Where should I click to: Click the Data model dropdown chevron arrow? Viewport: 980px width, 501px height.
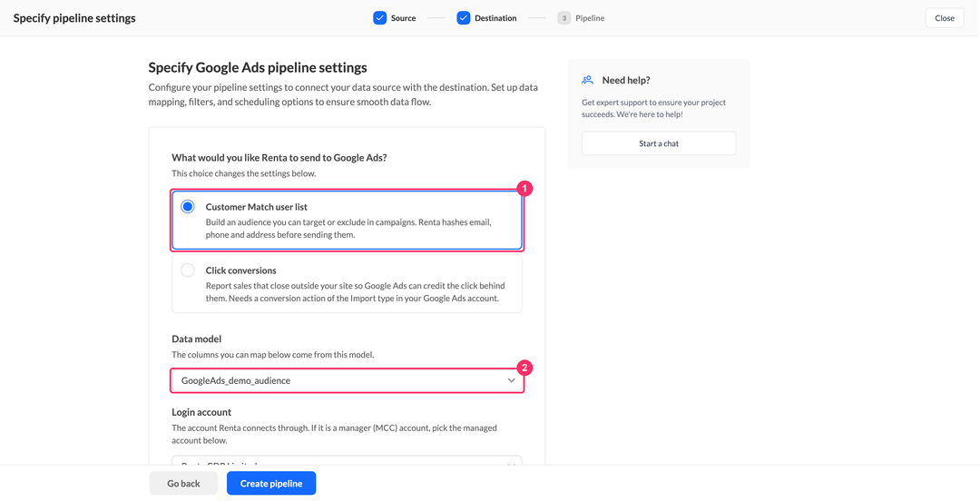pyautogui.click(x=511, y=380)
